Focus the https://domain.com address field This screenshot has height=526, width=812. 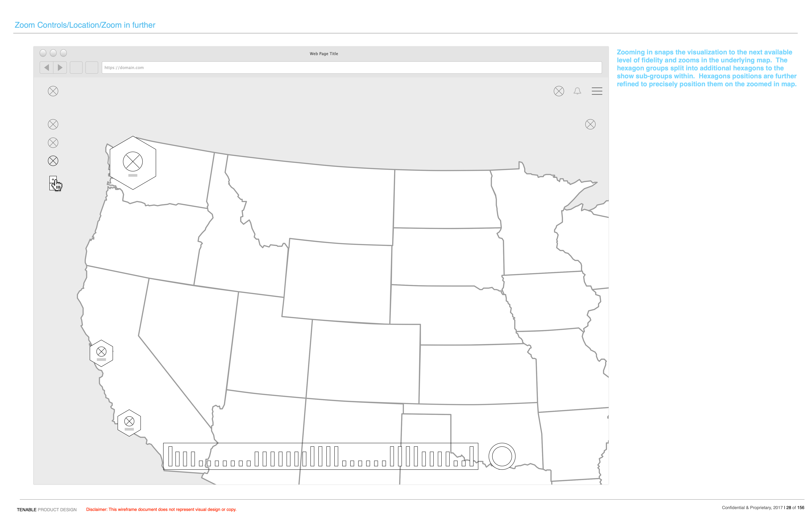click(351, 68)
